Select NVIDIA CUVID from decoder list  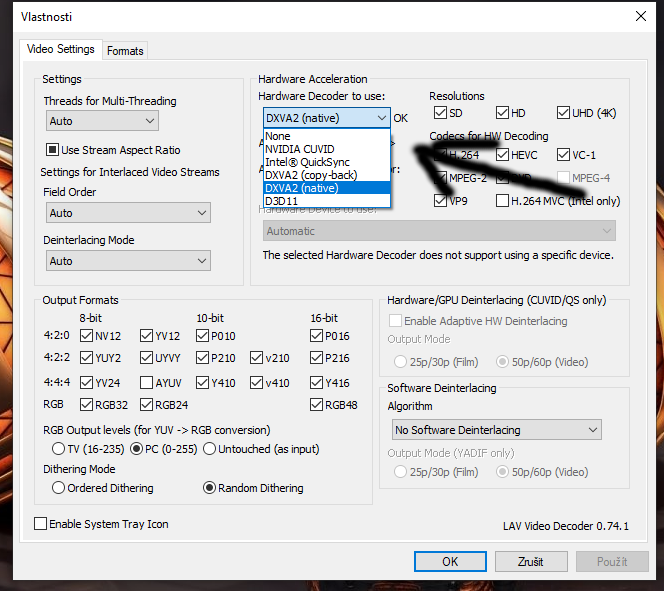(300, 149)
